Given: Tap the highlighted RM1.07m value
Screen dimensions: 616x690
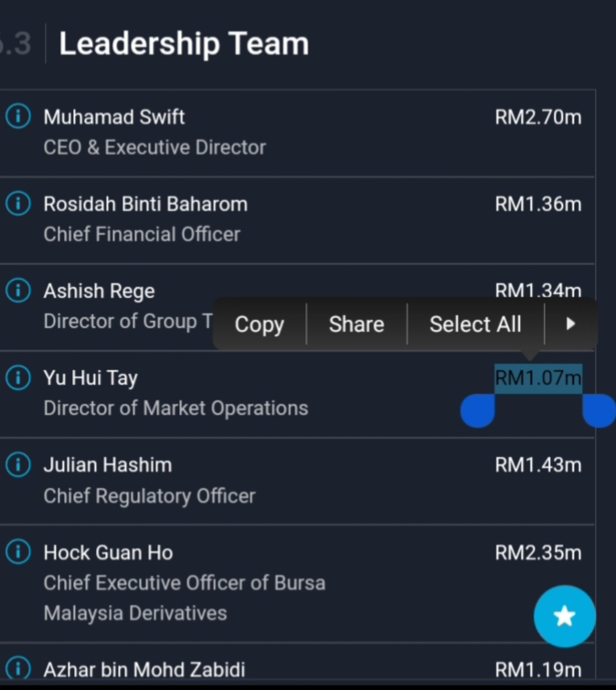Looking at the screenshot, I should (x=538, y=377).
